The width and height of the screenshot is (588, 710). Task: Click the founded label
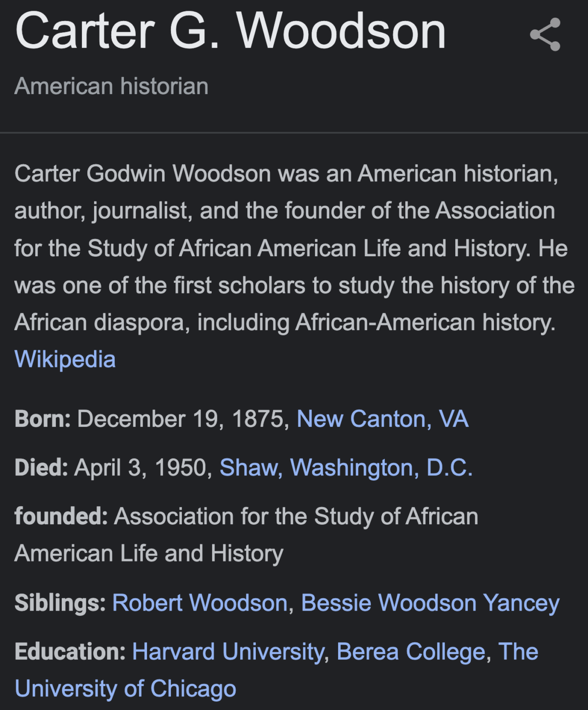point(61,516)
